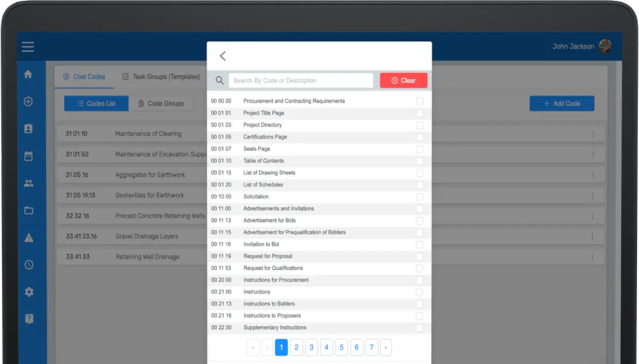Check the Table of Contents box
639x364 pixels.
pyautogui.click(x=420, y=161)
